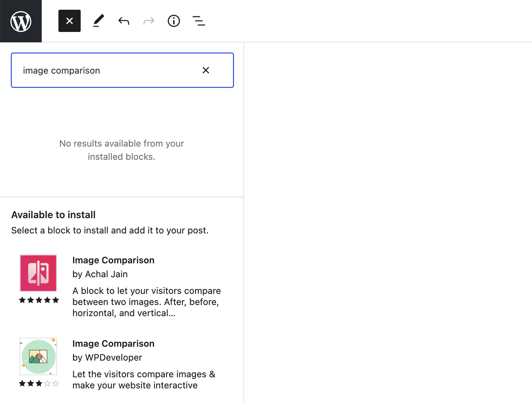Install the Image Comparison block by WPDeveloper
Viewport: 532px width, 403px height.
(113, 343)
